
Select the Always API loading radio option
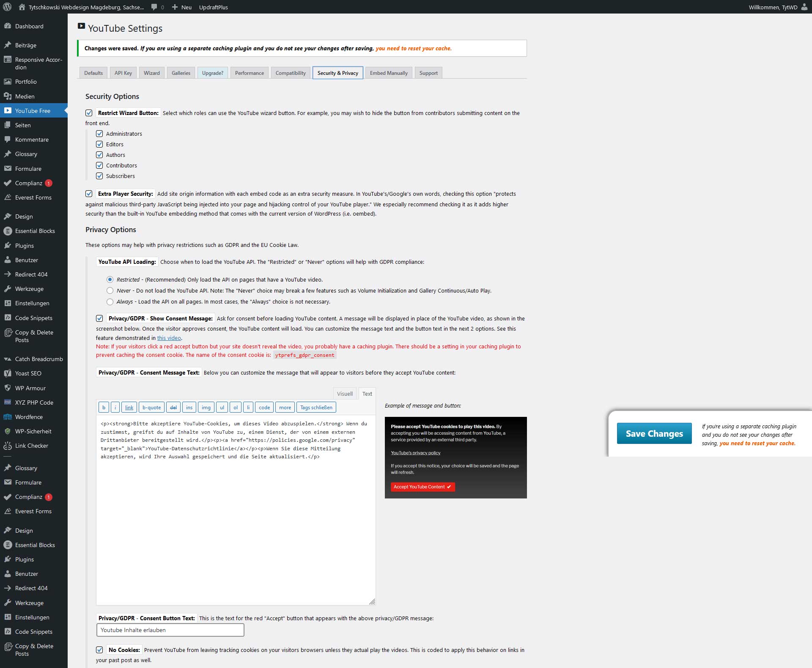pos(110,301)
